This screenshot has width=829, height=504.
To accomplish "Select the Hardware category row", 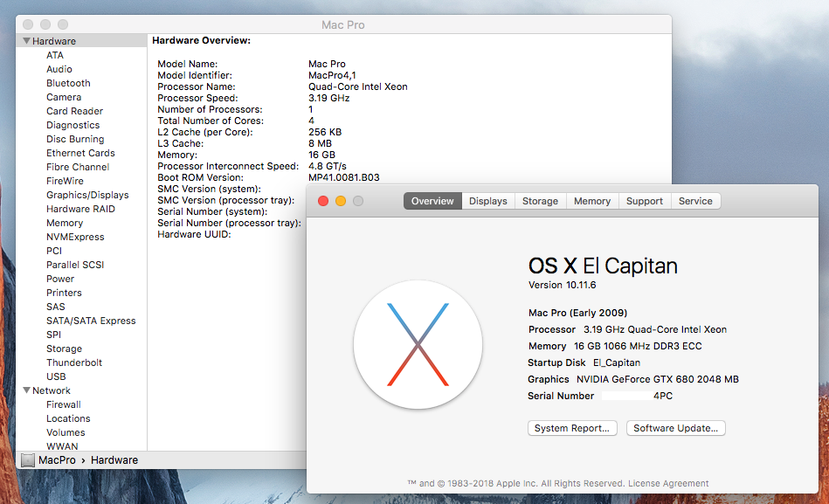I will point(81,41).
